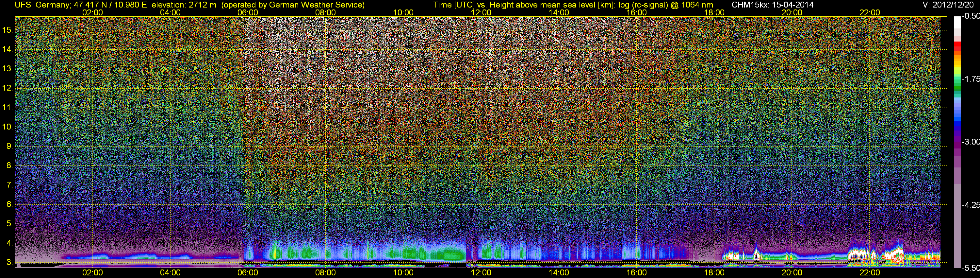Click the version text "V: 2012/12/20"

(x=948, y=5)
